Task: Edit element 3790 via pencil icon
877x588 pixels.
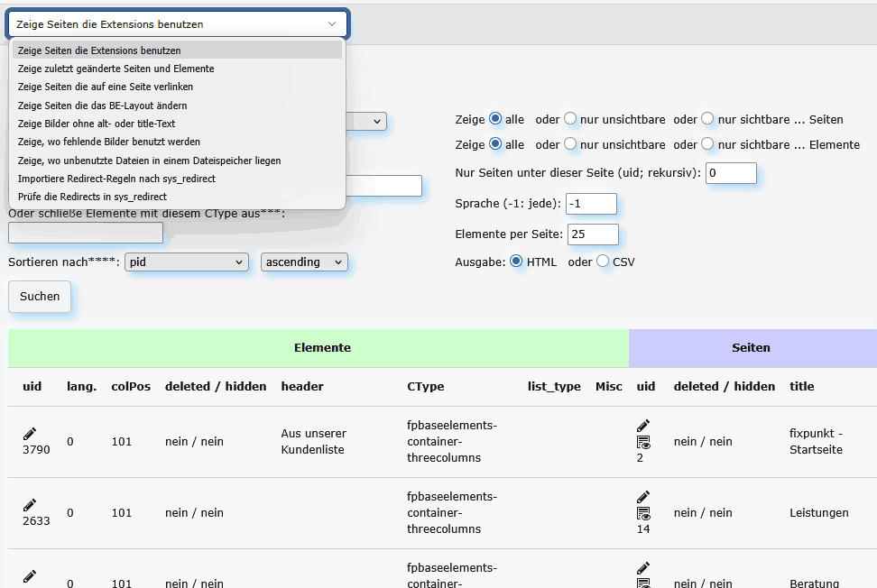Action: [x=30, y=434]
